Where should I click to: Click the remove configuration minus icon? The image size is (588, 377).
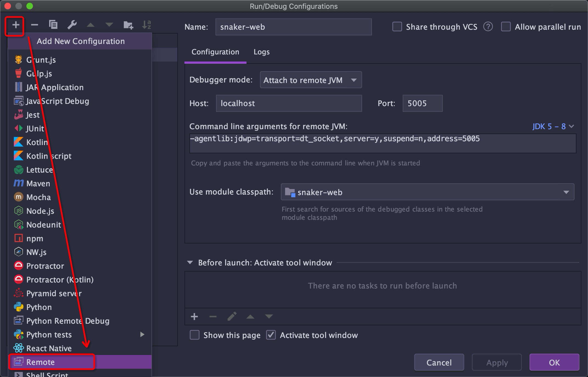click(35, 24)
